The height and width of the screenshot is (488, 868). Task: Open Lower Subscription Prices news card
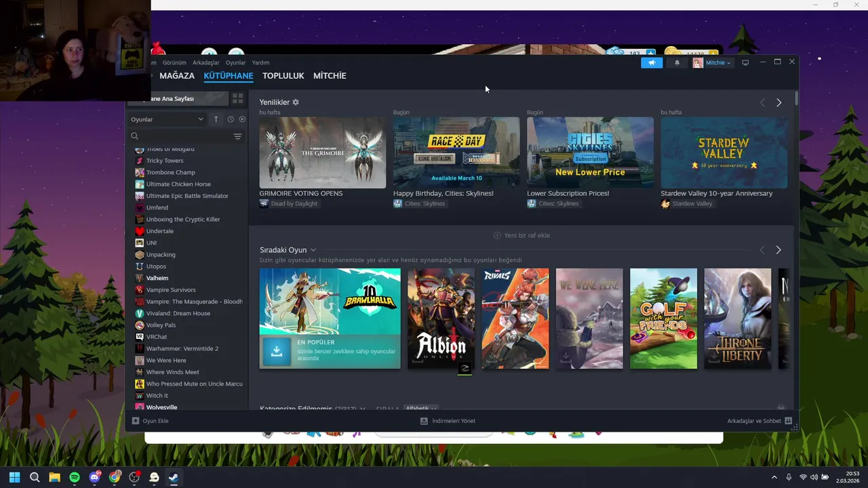(x=590, y=152)
